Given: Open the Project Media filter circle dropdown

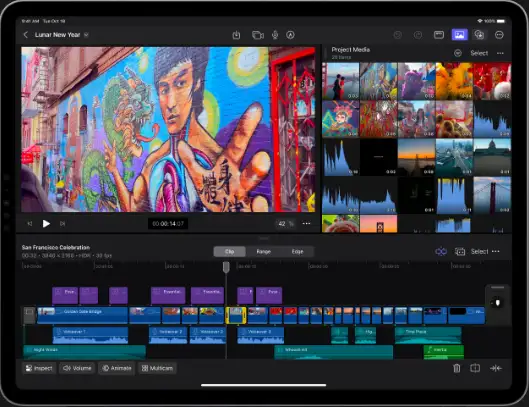Looking at the screenshot, I should tap(457, 53).
